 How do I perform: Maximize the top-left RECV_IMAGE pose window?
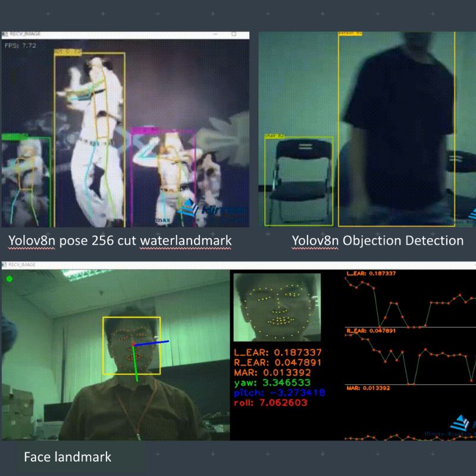click(x=233, y=35)
